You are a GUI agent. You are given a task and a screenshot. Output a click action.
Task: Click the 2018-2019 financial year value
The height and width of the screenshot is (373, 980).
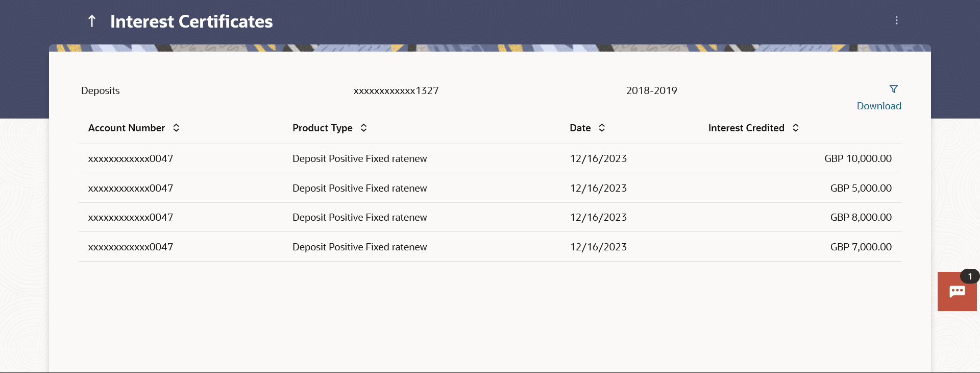coord(651,90)
